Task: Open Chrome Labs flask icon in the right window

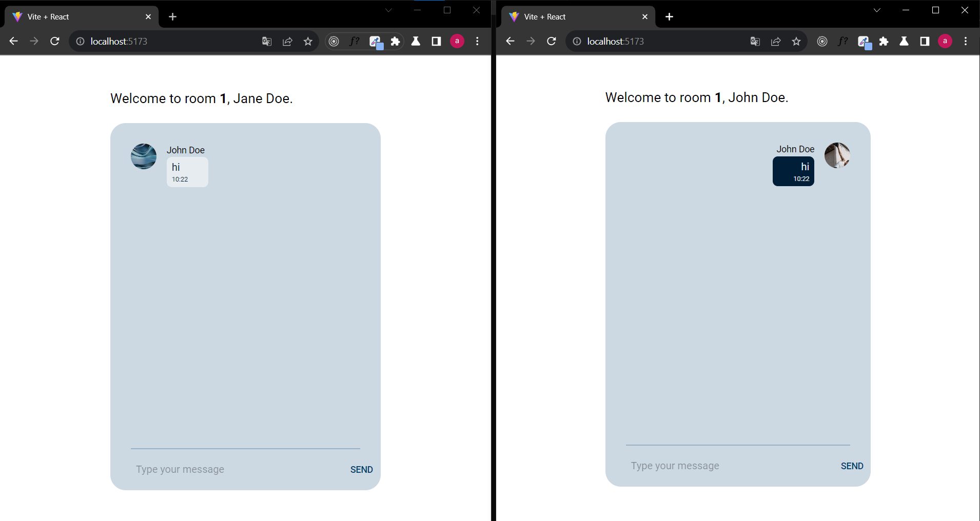Action: pos(905,42)
